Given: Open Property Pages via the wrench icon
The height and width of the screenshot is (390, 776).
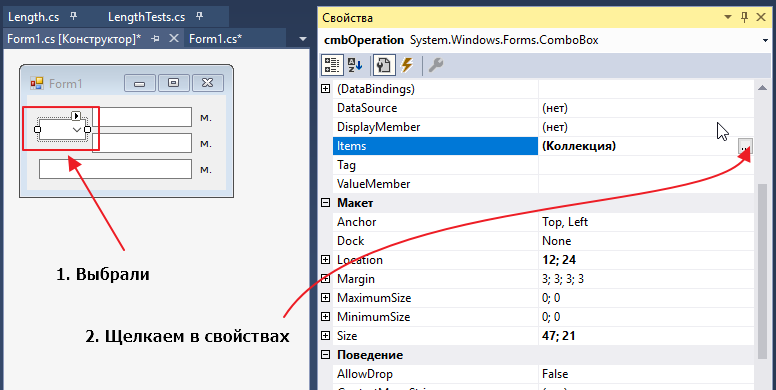Looking at the screenshot, I should (x=436, y=65).
